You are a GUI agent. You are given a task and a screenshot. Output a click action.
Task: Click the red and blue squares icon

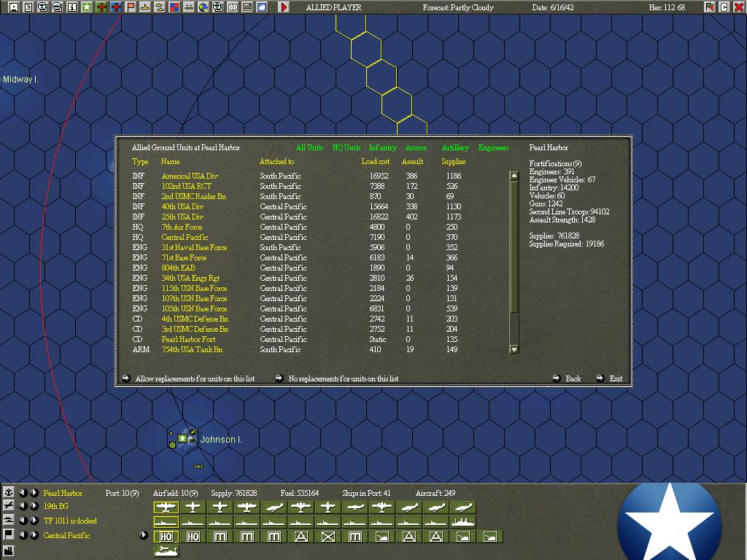tap(174, 7)
